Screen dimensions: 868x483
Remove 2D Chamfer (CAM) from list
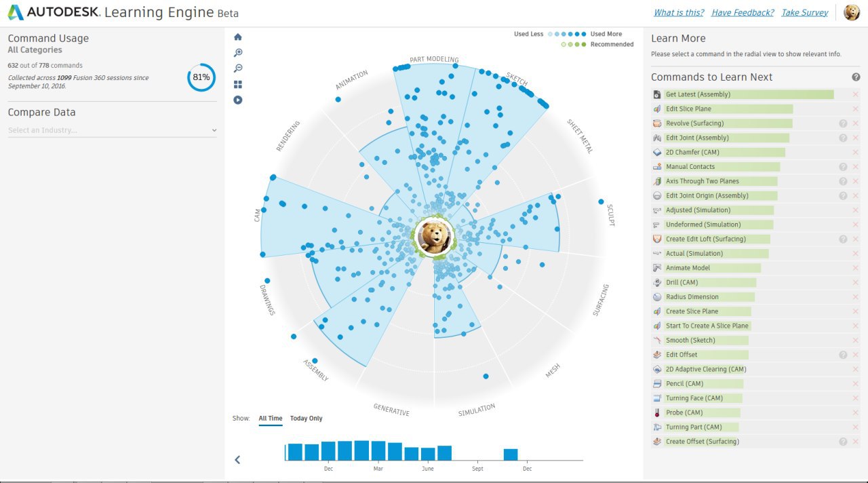pos(855,152)
